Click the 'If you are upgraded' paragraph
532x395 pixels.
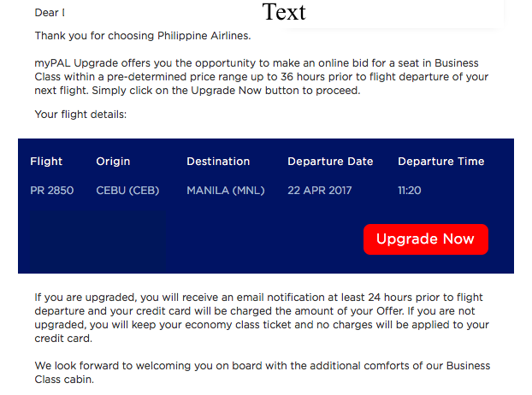pyautogui.click(x=262, y=318)
